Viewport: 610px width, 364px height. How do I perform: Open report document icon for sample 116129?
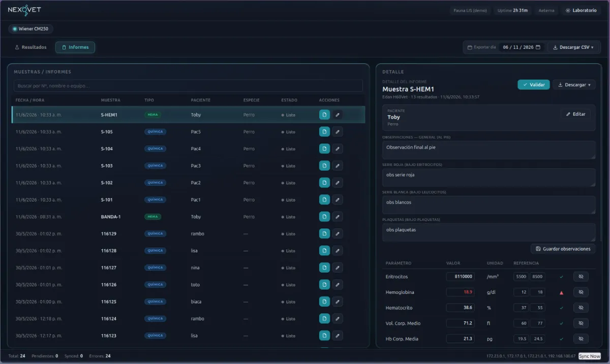tap(324, 234)
